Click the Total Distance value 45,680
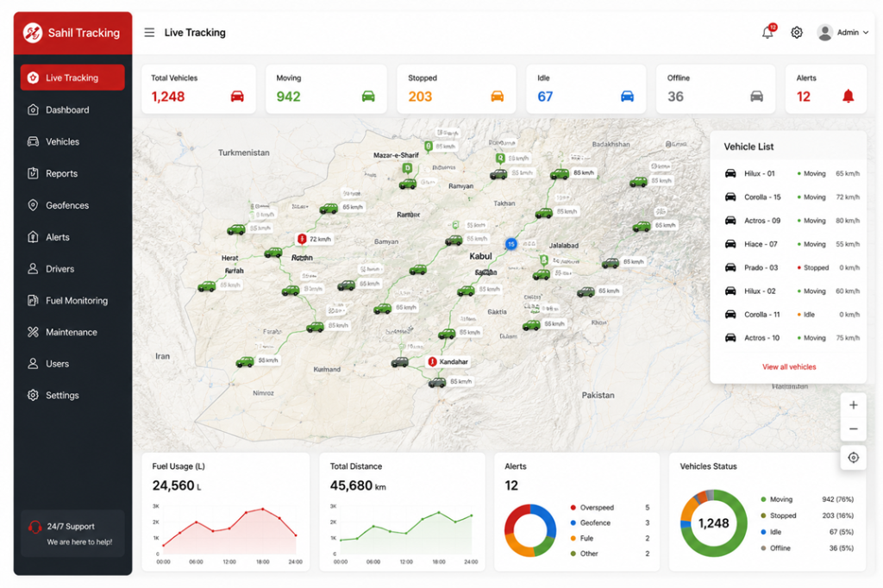Viewport: 883px width, 588px height. pyautogui.click(x=351, y=485)
